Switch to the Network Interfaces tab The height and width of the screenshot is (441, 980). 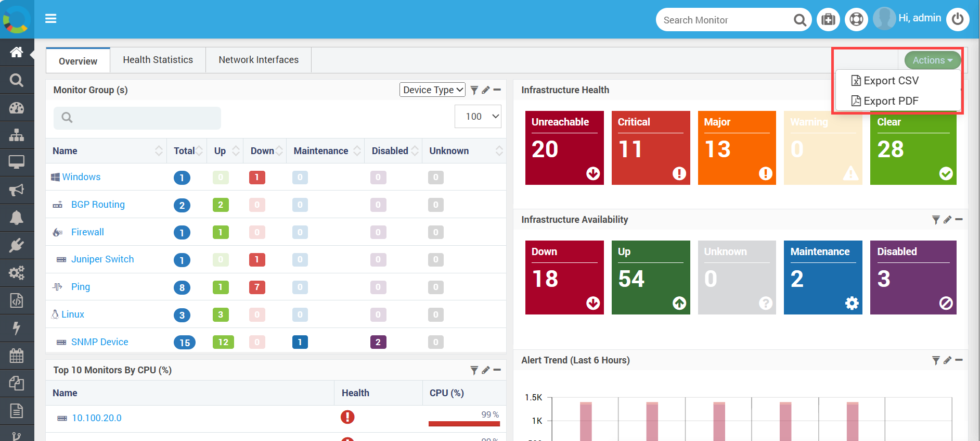[x=259, y=60]
